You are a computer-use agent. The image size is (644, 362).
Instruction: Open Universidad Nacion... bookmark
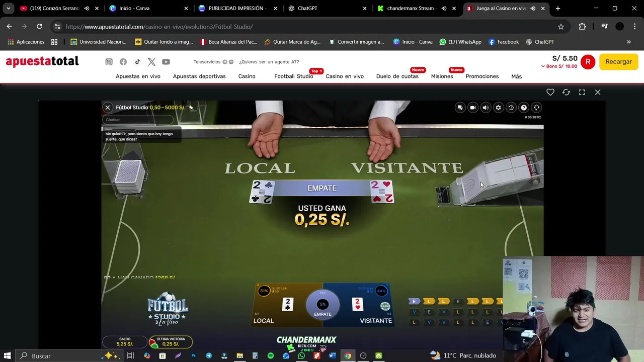click(x=99, y=42)
